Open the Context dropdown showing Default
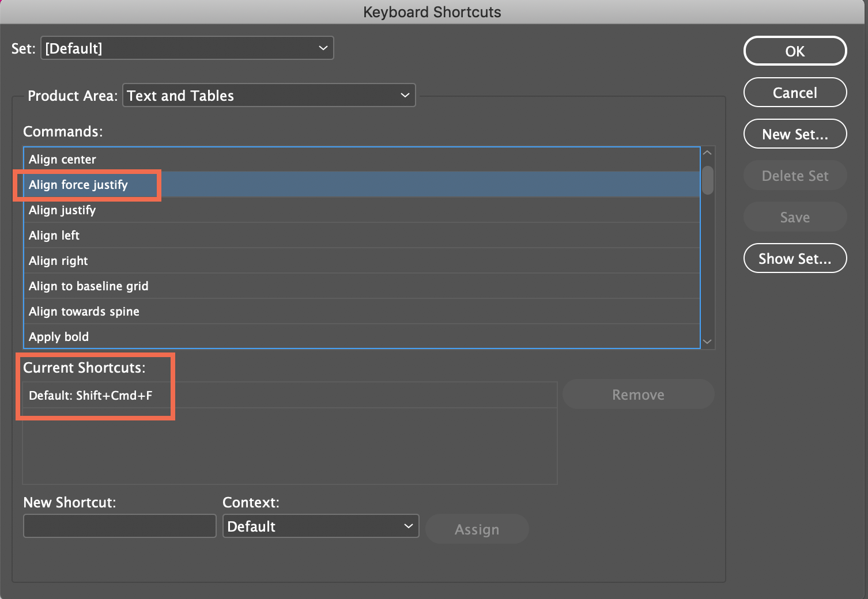This screenshot has height=599, width=868. click(320, 526)
